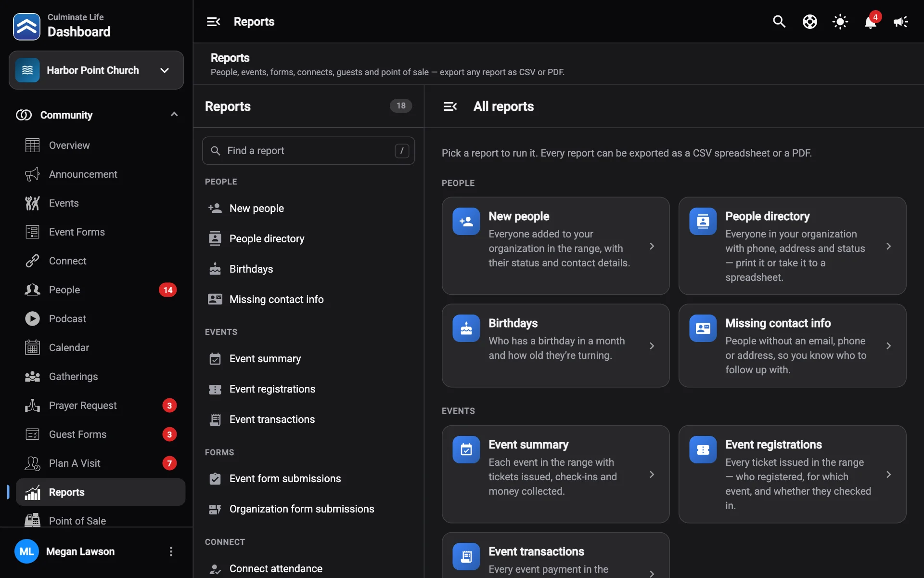Click the Guest Forms icon in sidebar

[32, 434]
